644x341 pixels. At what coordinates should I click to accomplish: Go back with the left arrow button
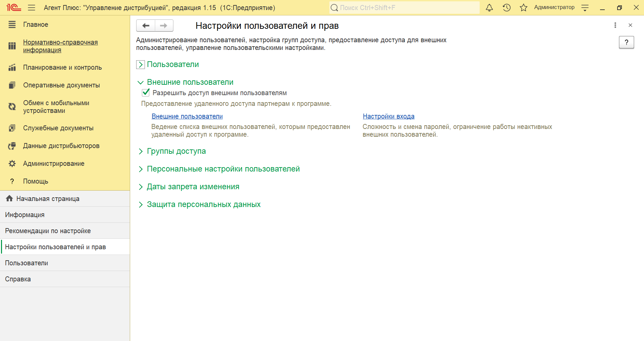point(146,25)
